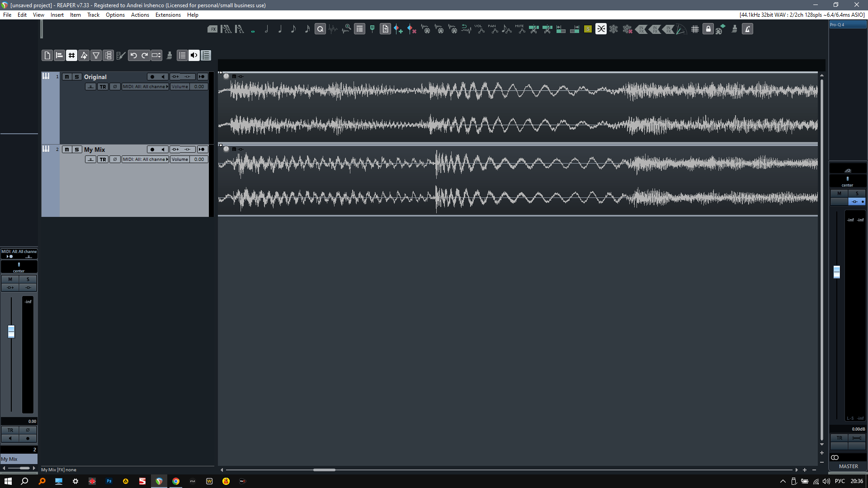Image resolution: width=868 pixels, height=488 pixels.
Task: Click the MASTER label button
Action: point(848,466)
